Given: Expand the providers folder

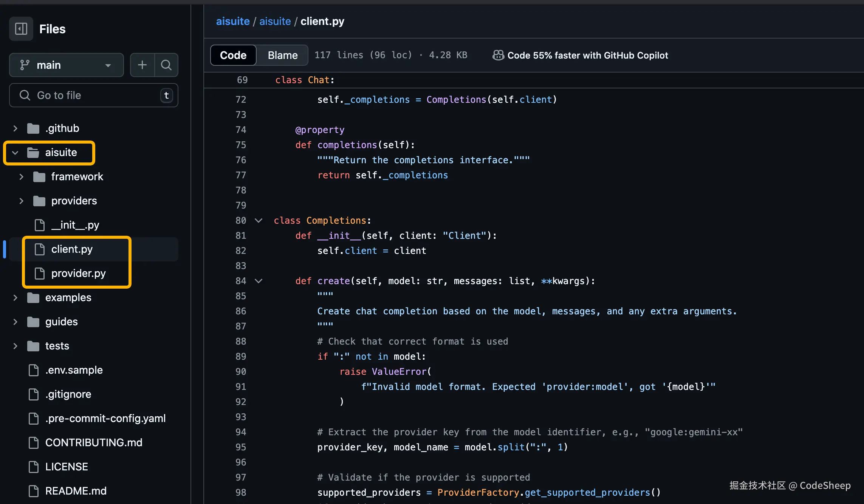Looking at the screenshot, I should click(x=22, y=201).
